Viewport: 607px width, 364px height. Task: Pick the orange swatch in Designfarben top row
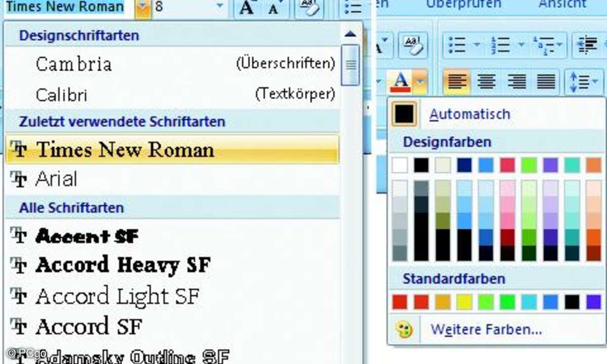594,165
